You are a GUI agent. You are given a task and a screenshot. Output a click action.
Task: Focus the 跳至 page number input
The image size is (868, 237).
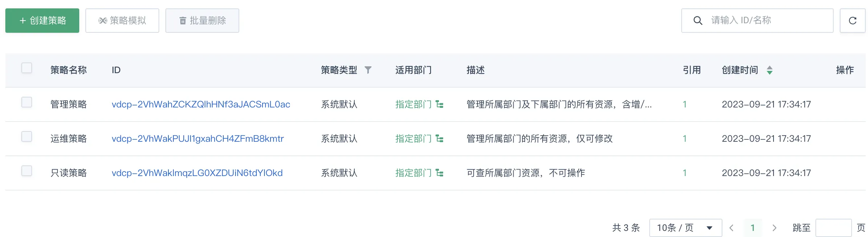833,228
